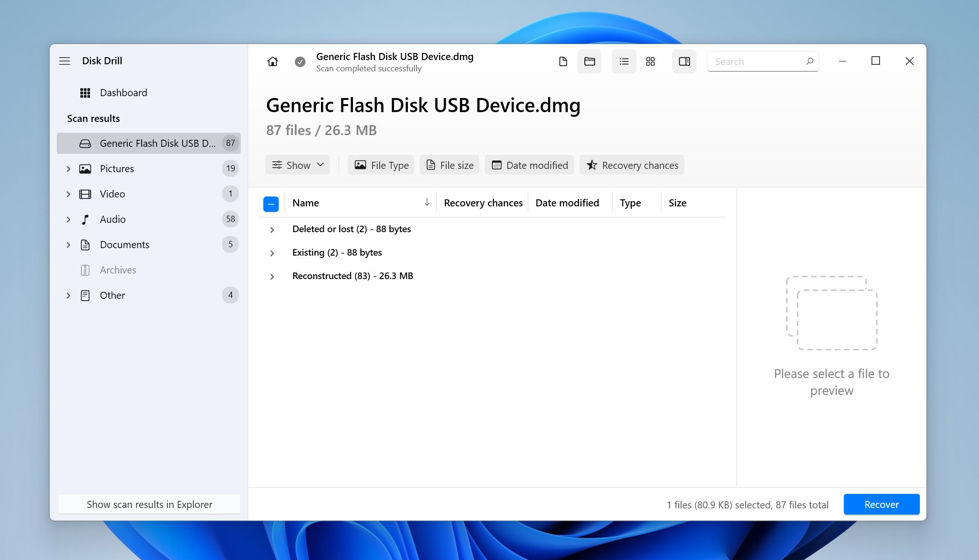Select the recovery chances star icon filter
The height and width of the screenshot is (560, 979).
point(591,166)
